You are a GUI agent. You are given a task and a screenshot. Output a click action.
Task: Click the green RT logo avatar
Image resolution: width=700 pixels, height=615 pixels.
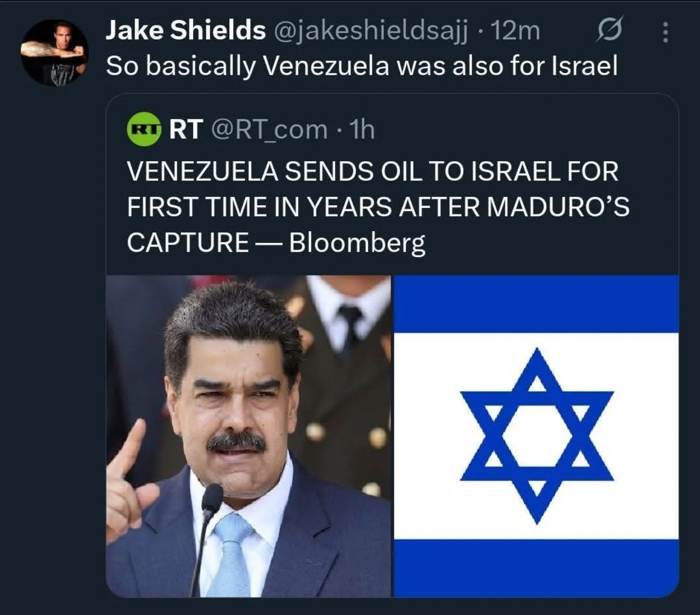144,129
